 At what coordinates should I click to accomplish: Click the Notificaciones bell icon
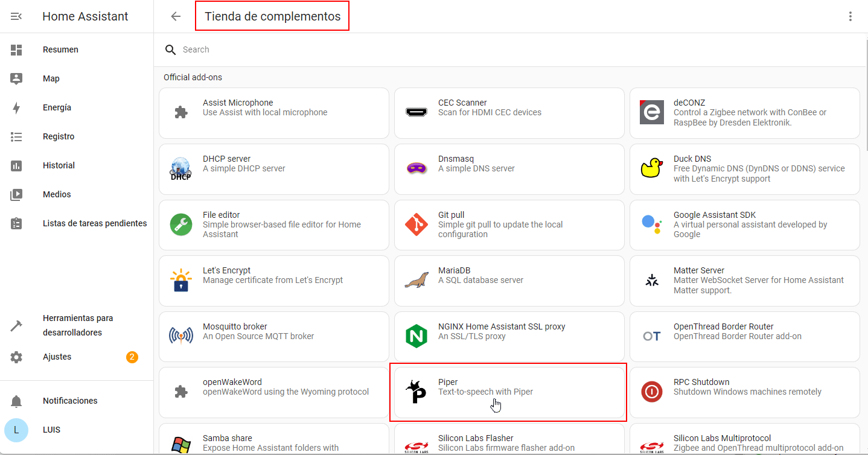(16, 401)
